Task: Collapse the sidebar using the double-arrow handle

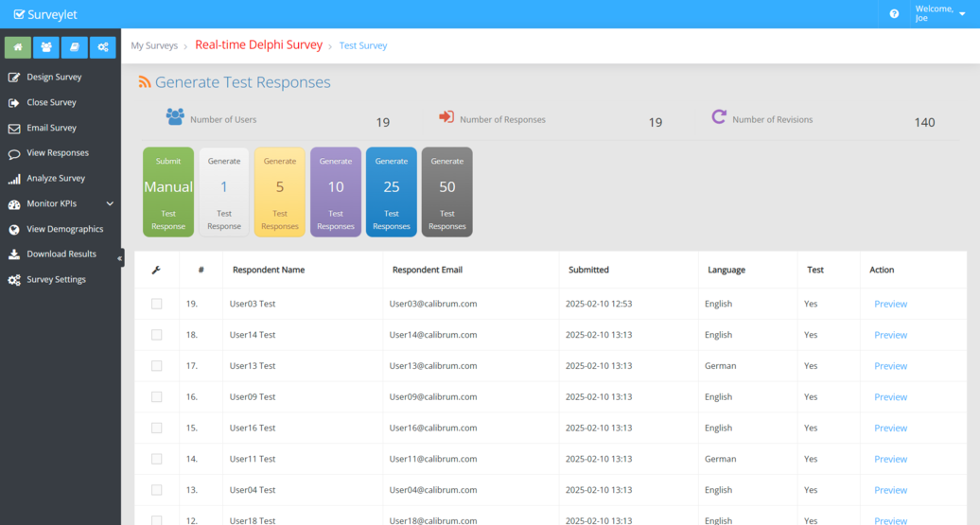Action: [120, 257]
